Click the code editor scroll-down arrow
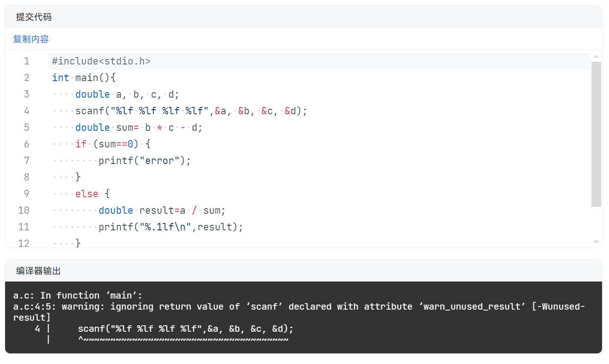 pos(596,241)
